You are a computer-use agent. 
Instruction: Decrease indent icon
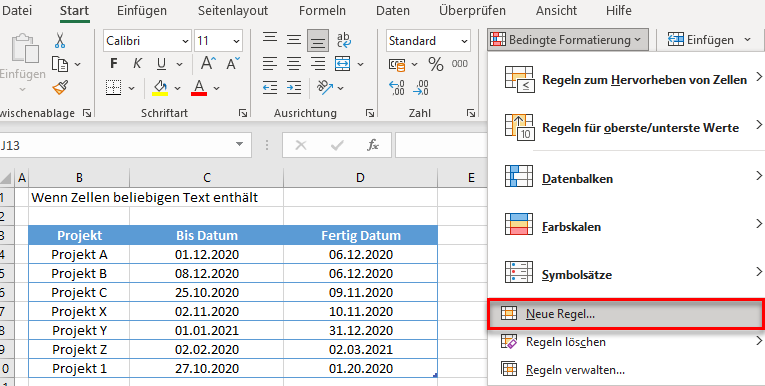click(270, 88)
